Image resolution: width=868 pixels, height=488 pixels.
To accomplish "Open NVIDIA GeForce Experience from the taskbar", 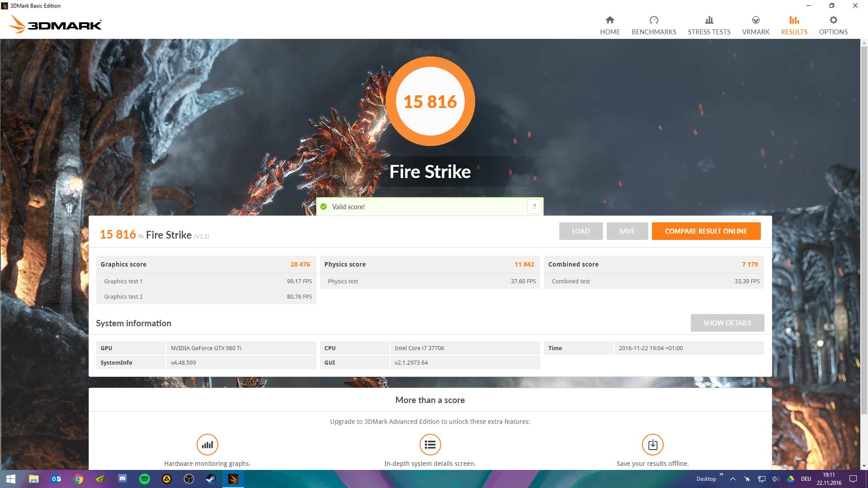I will click(100, 479).
